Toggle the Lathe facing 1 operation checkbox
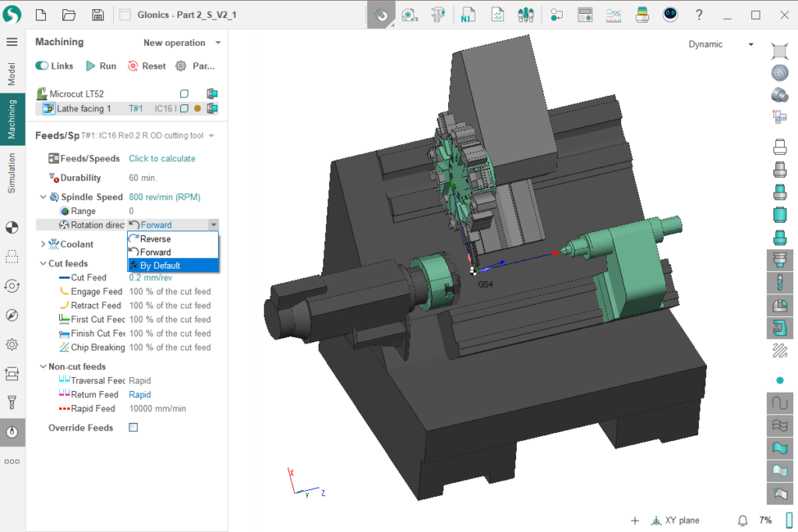 [185, 109]
